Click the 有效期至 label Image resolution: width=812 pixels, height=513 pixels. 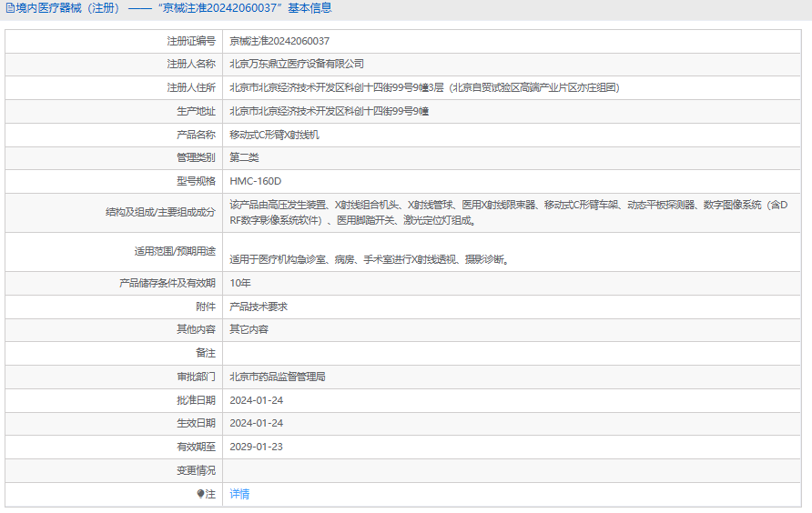(196, 447)
